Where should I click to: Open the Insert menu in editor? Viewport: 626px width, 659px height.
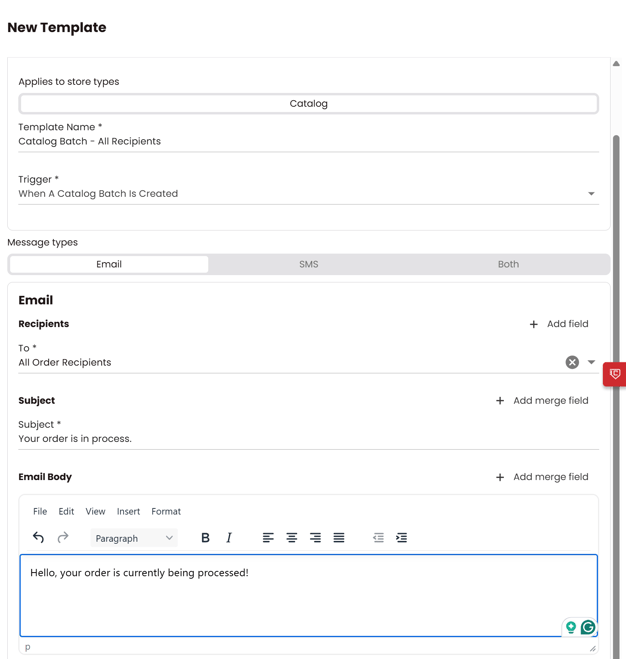point(128,511)
